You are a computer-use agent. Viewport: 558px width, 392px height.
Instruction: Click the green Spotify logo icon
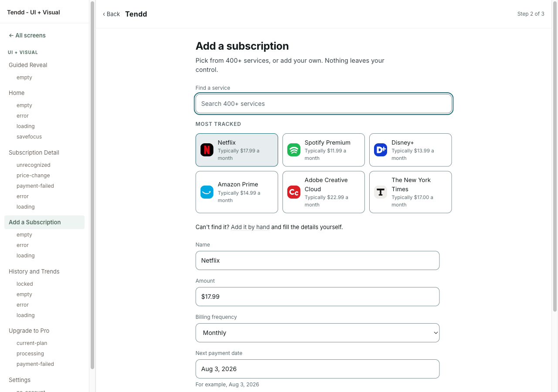point(294,150)
